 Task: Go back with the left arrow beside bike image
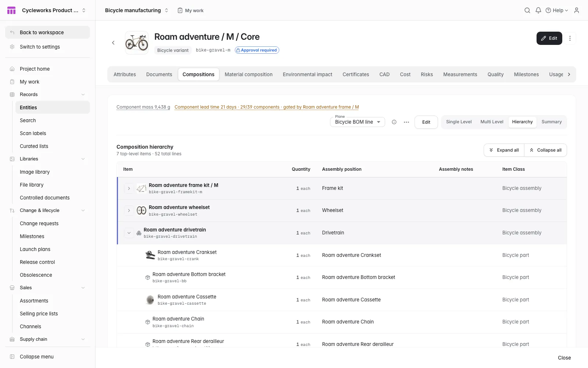[113, 43]
